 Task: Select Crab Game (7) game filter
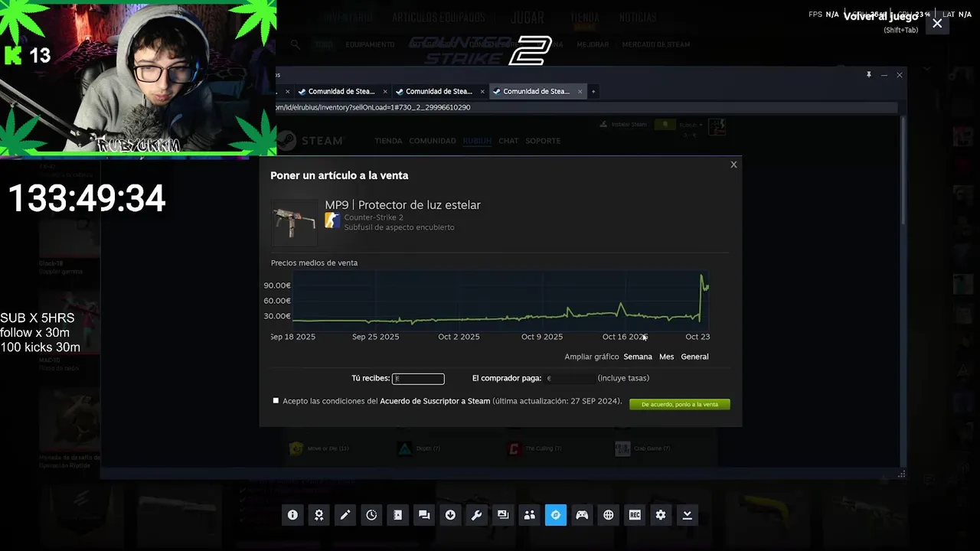(643, 448)
